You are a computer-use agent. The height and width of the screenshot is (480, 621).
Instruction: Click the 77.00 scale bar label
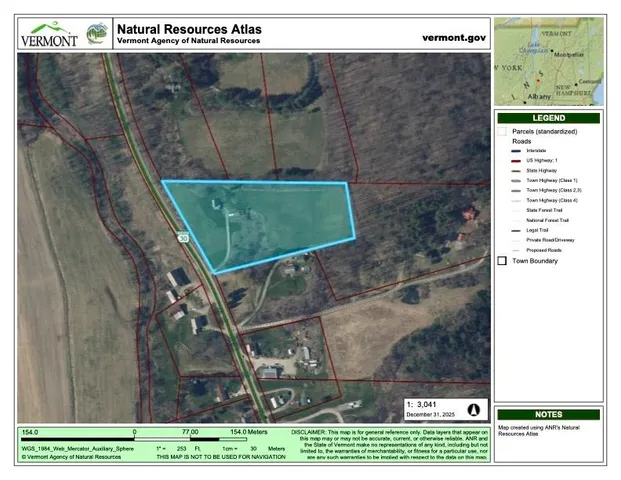[x=190, y=432]
